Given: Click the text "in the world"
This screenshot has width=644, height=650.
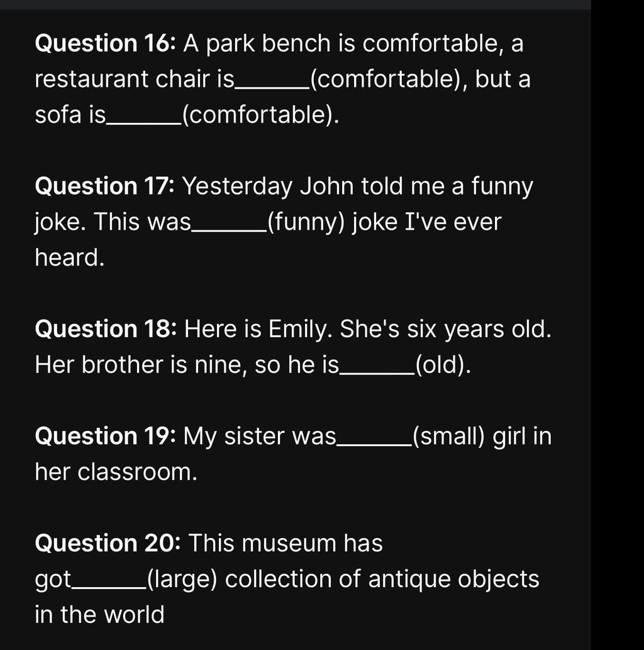Looking at the screenshot, I should pos(99,614).
